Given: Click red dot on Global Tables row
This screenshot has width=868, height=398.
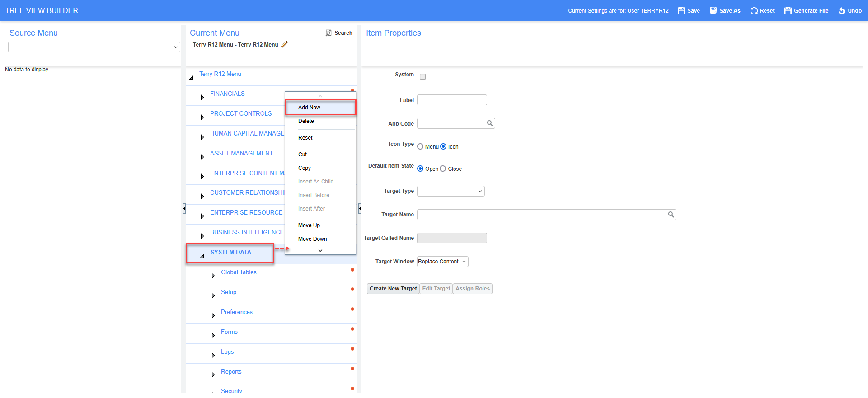Looking at the screenshot, I should coord(352,270).
